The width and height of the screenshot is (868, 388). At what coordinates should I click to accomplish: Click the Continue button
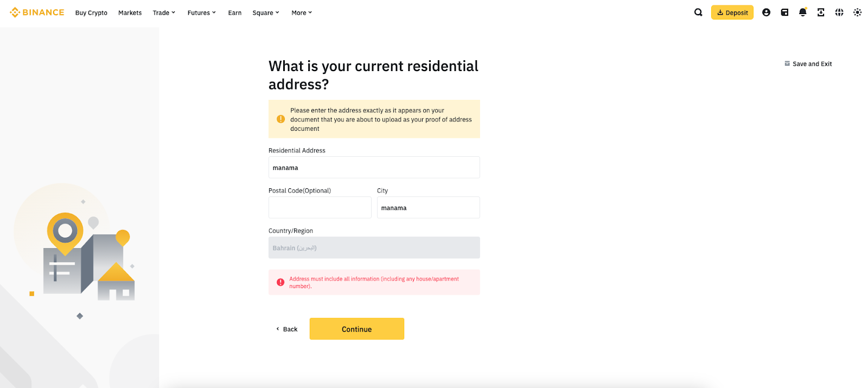pyautogui.click(x=356, y=328)
